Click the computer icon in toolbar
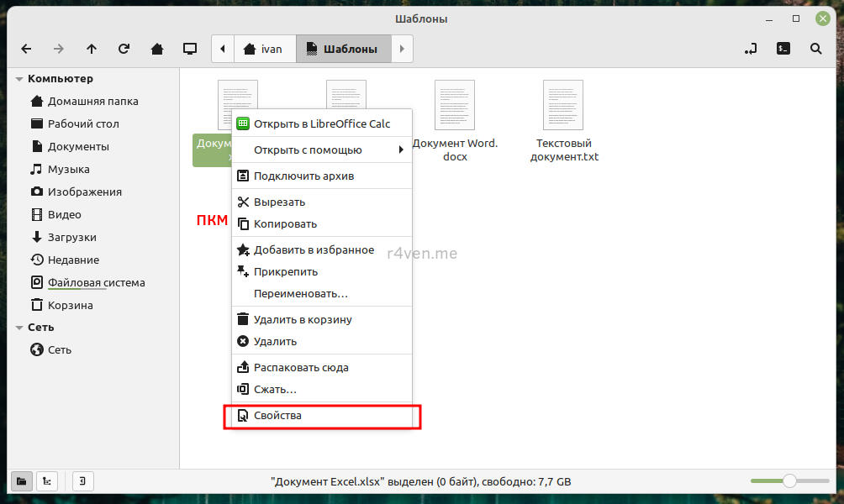The height and width of the screenshot is (504, 844). pos(190,49)
